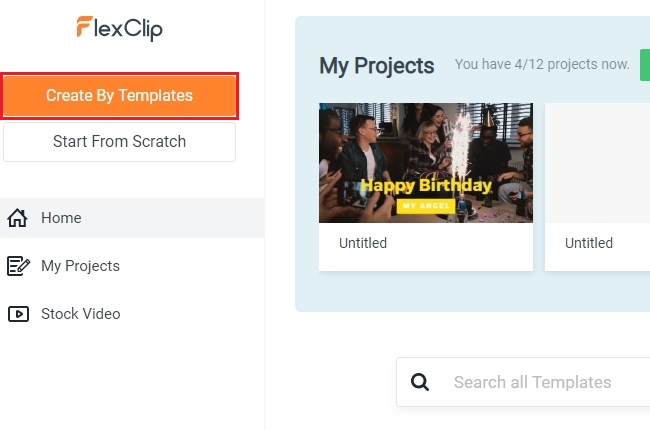This screenshot has width=650, height=430.
Task: Go to Home in the sidebar
Action: coord(61,218)
